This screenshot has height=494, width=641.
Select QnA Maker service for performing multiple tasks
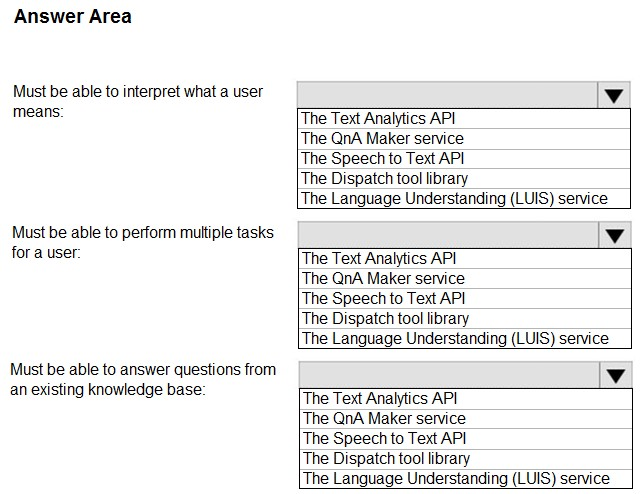(x=382, y=278)
